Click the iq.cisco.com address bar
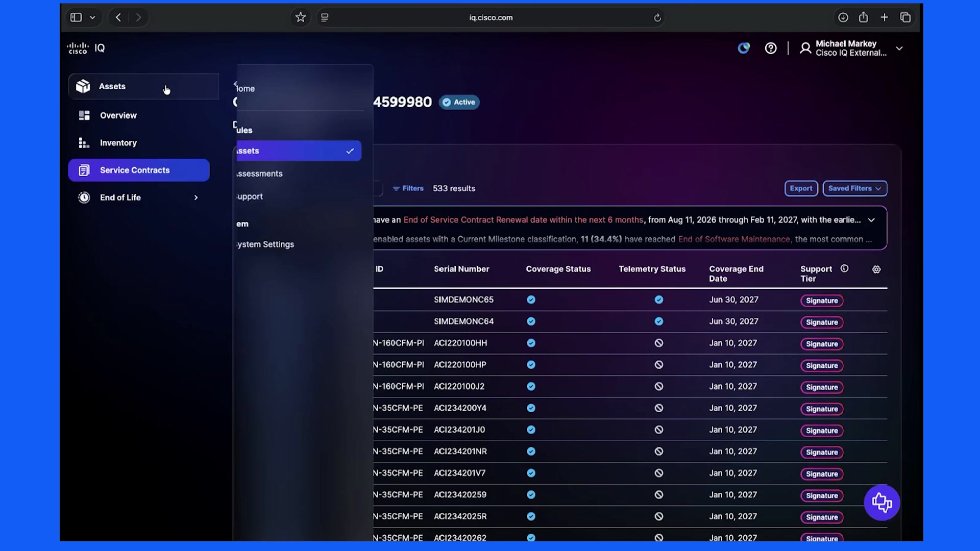The image size is (980, 551). (491, 17)
